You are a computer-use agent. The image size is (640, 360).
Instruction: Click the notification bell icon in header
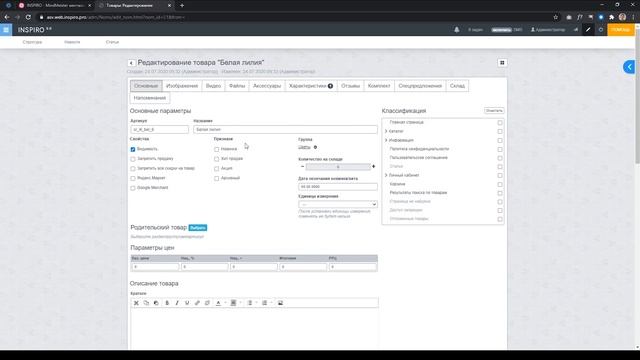click(457, 30)
